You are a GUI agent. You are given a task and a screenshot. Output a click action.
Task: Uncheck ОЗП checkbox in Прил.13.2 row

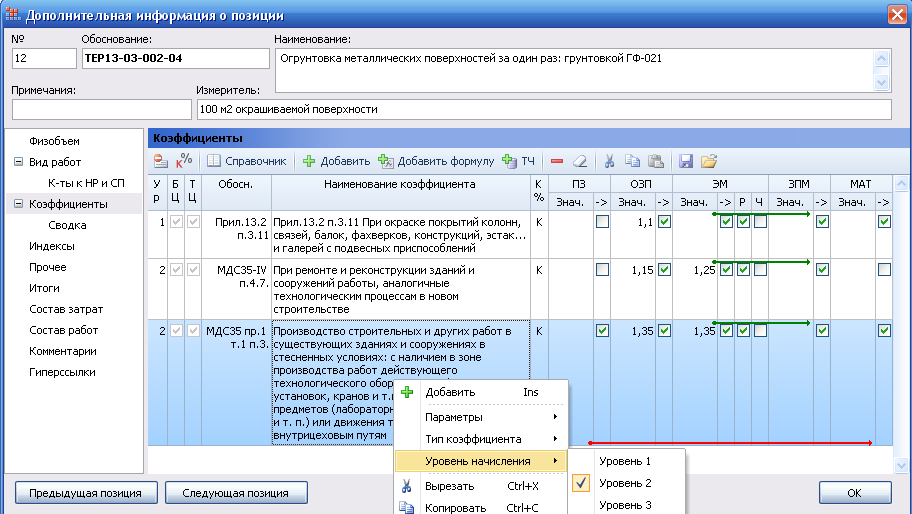[664, 221]
